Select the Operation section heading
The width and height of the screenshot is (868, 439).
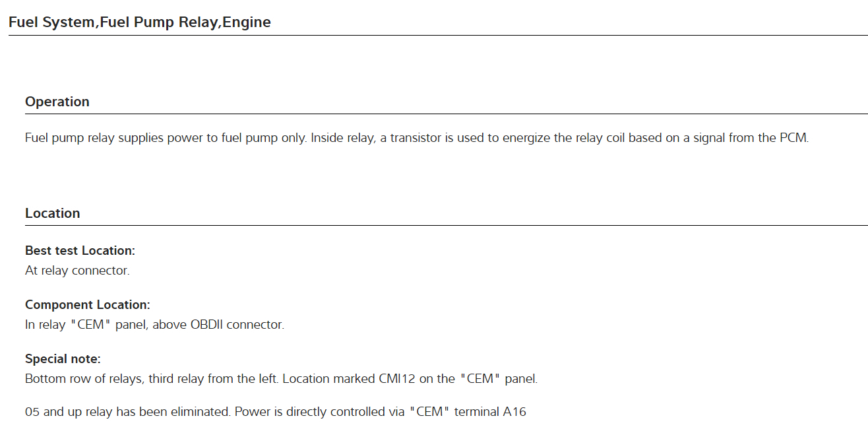point(57,102)
